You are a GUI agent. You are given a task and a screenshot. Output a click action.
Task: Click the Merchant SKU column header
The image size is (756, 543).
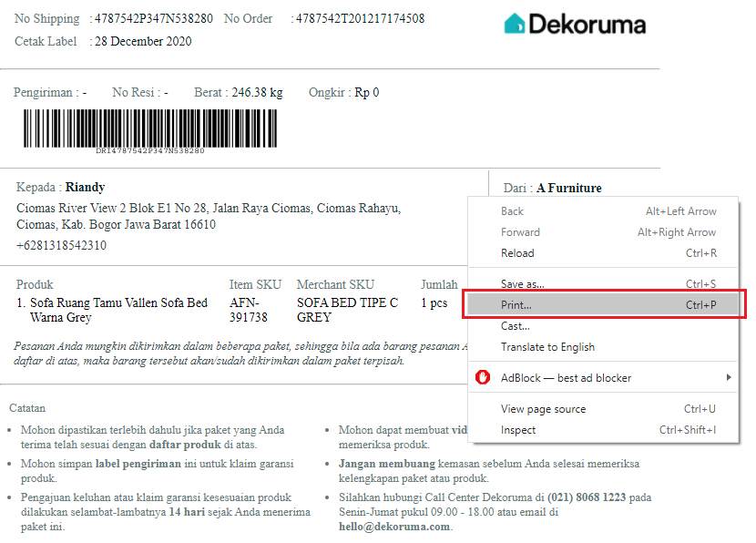[335, 284]
